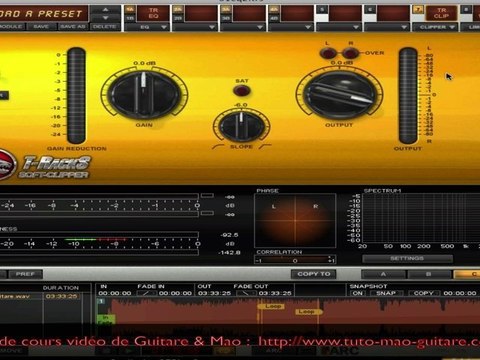Select chain slot 3A
Viewport: 480px width, 360px height.
point(226,10)
